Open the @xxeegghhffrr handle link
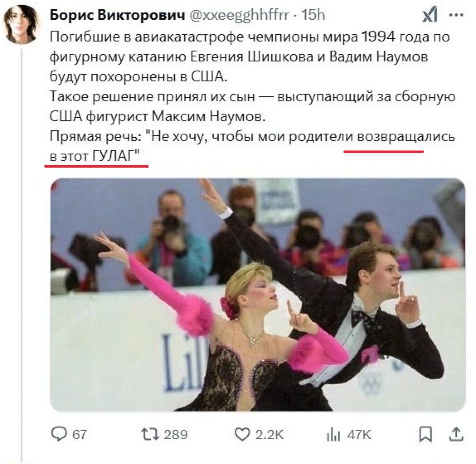 pyautogui.click(x=239, y=15)
